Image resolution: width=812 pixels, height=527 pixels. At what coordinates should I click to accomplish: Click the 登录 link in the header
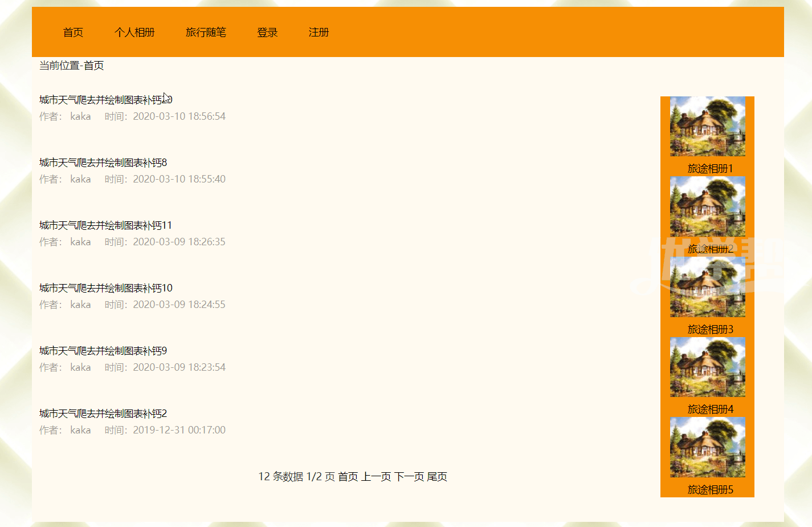click(x=267, y=33)
